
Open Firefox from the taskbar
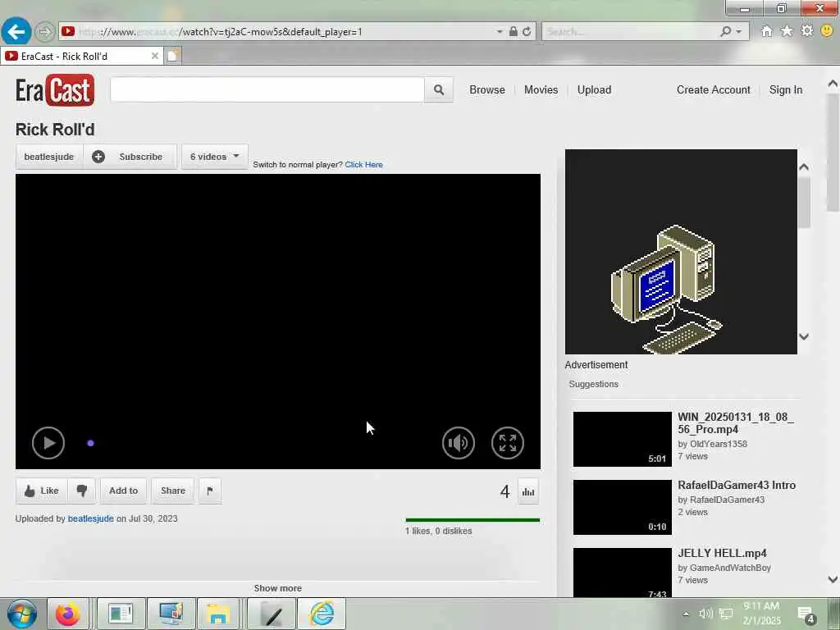(x=67, y=614)
